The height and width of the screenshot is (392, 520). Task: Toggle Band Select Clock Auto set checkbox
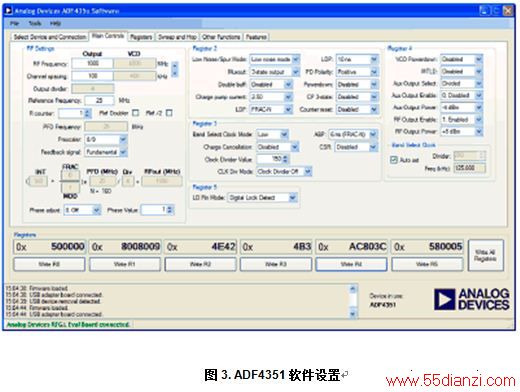pyautogui.click(x=394, y=160)
